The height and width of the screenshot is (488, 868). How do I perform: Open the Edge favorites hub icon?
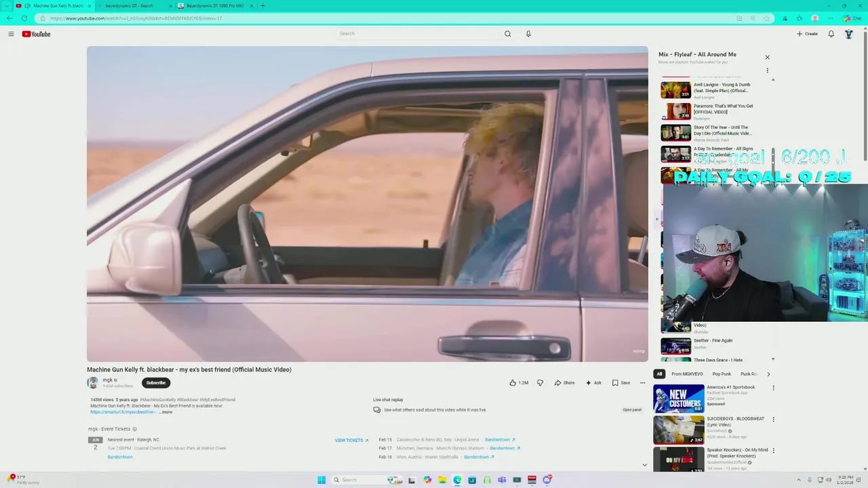click(799, 18)
